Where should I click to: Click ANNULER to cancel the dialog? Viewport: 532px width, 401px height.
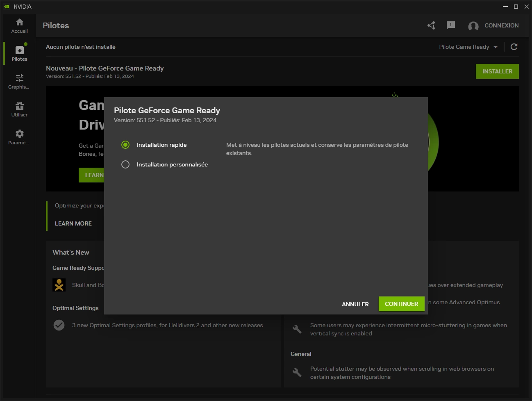click(x=355, y=304)
